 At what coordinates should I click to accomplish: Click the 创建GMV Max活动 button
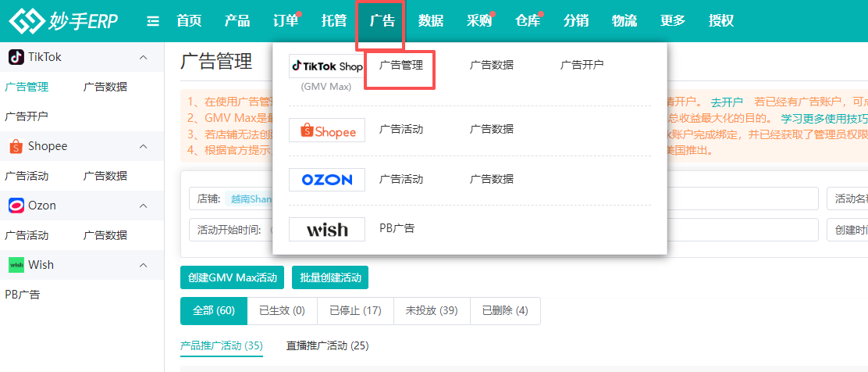point(233,277)
